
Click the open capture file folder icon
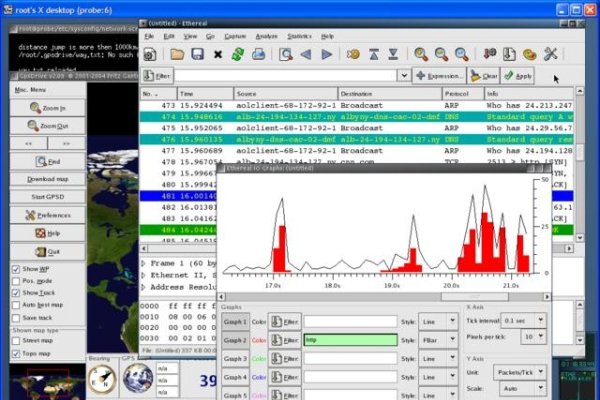tap(176, 54)
